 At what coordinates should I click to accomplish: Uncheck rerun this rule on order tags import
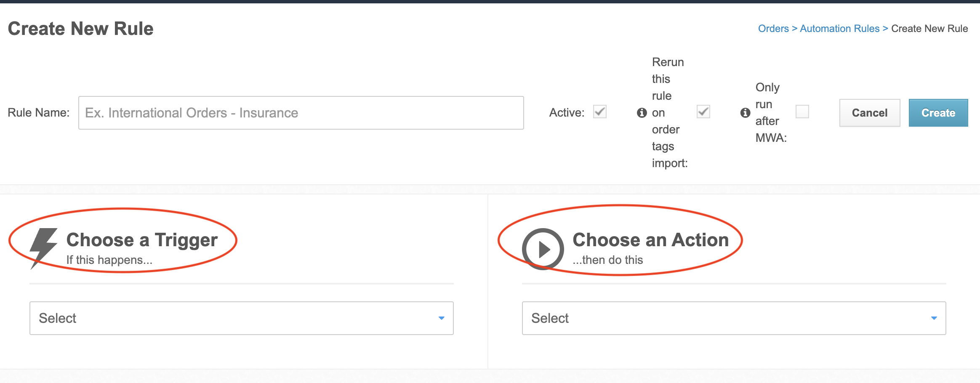pyautogui.click(x=703, y=112)
